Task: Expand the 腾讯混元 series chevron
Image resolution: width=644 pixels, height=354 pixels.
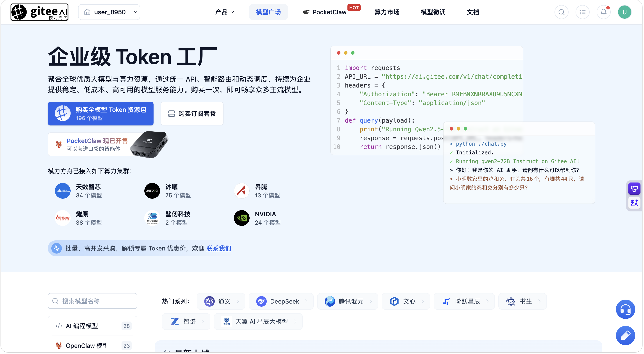Action: tap(370, 301)
